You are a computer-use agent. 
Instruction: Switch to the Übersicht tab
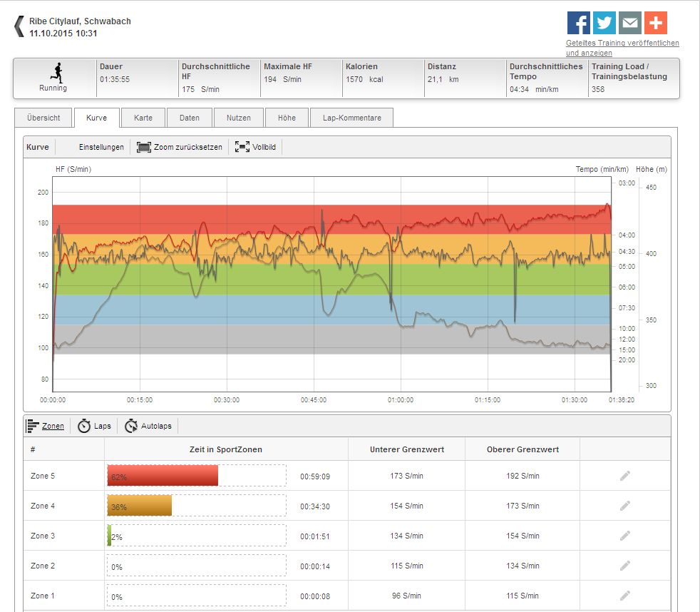tap(43, 118)
